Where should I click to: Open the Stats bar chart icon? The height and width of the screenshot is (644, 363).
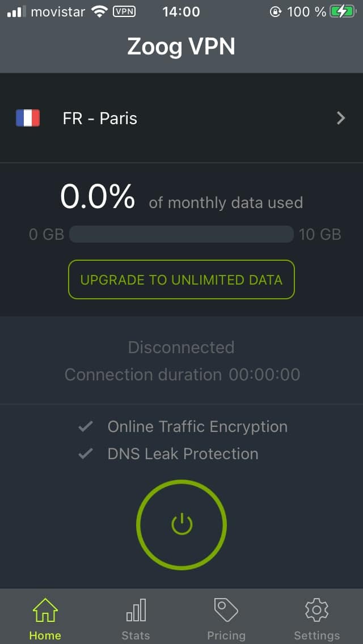click(136, 611)
